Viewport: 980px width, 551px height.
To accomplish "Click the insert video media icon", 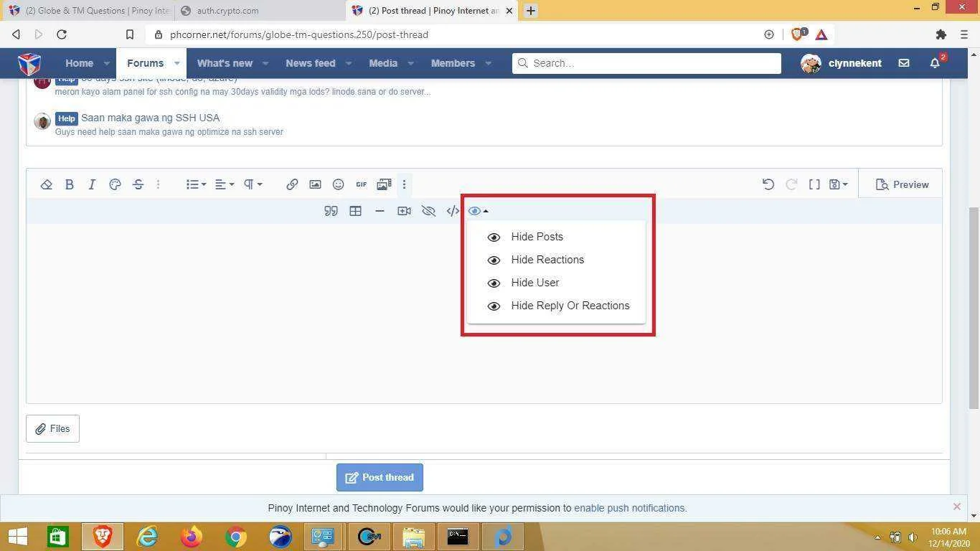I will 404,211.
